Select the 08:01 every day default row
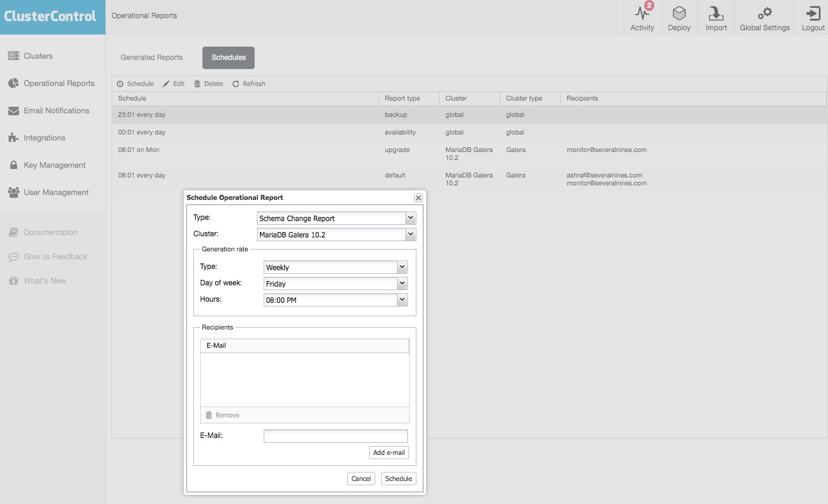 pos(469,179)
